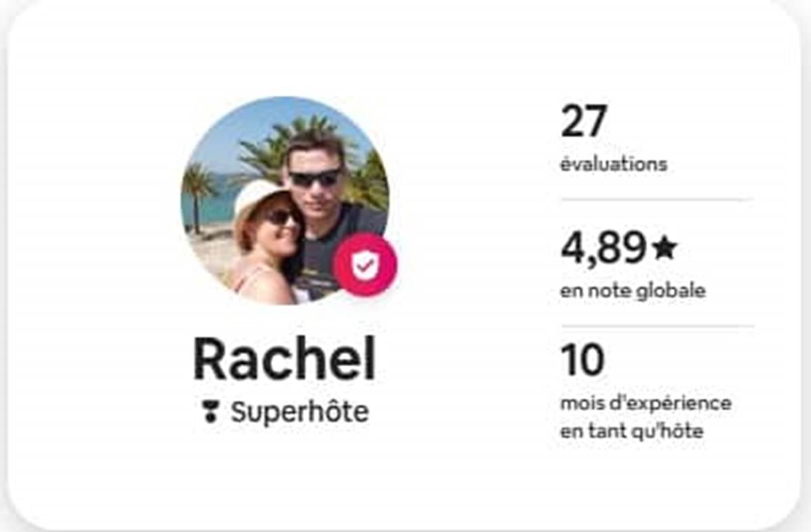Viewport: 811px width, 532px height.
Task: Click the divider line below évaluations
Action: coord(657,200)
